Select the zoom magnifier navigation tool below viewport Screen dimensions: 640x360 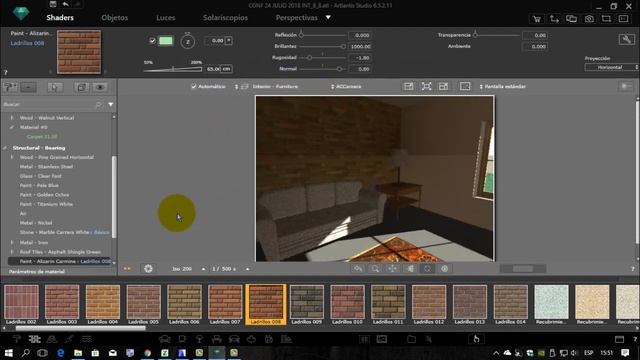(x=375, y=269)
